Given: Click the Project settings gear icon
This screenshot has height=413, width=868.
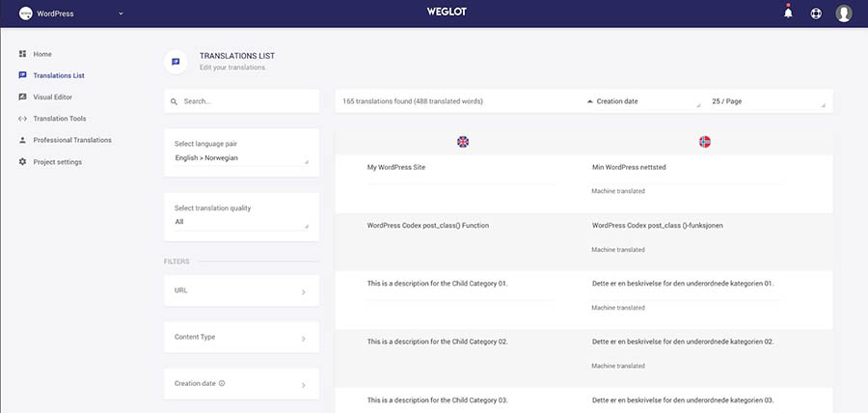Looking at the screenshot, I should (x=22, y=162).
